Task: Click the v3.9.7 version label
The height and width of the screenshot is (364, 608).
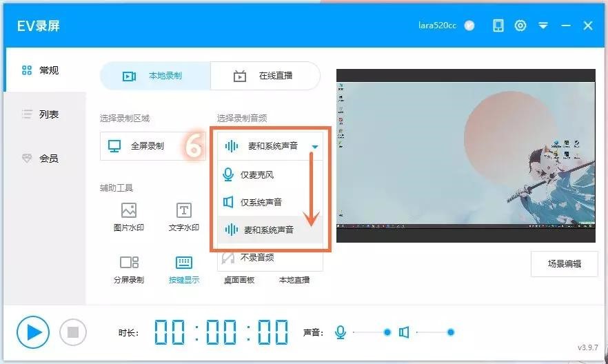Action: (588, 347)
